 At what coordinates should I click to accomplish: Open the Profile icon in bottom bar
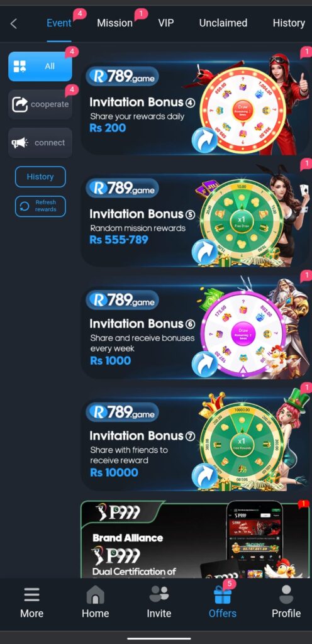(x=286, y=594)
